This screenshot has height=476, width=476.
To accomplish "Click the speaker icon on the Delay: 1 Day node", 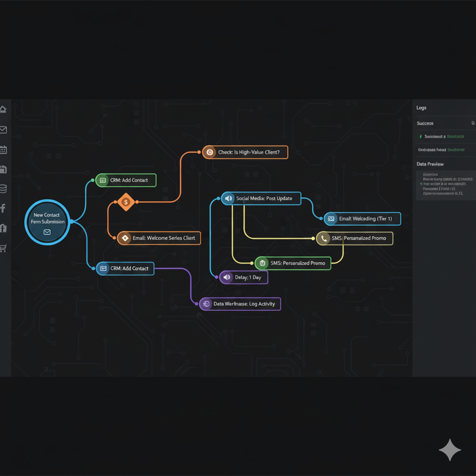I will tap(226, 278).
